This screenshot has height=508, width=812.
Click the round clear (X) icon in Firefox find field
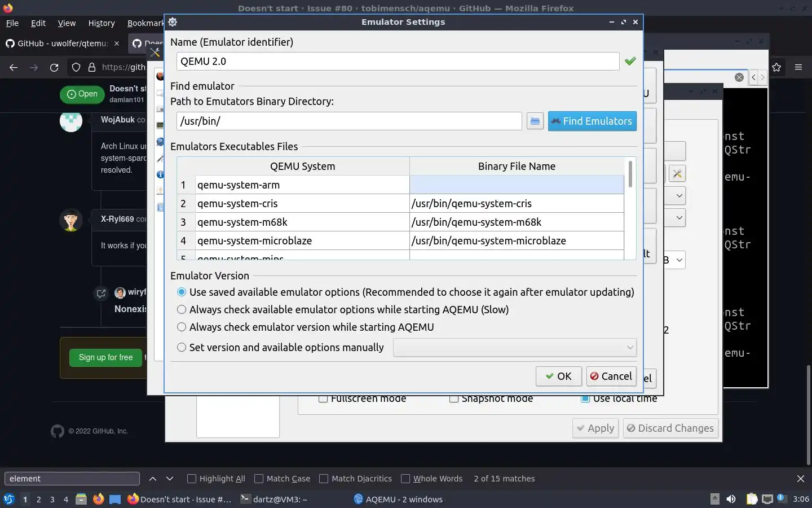click(x=739, y=77)
